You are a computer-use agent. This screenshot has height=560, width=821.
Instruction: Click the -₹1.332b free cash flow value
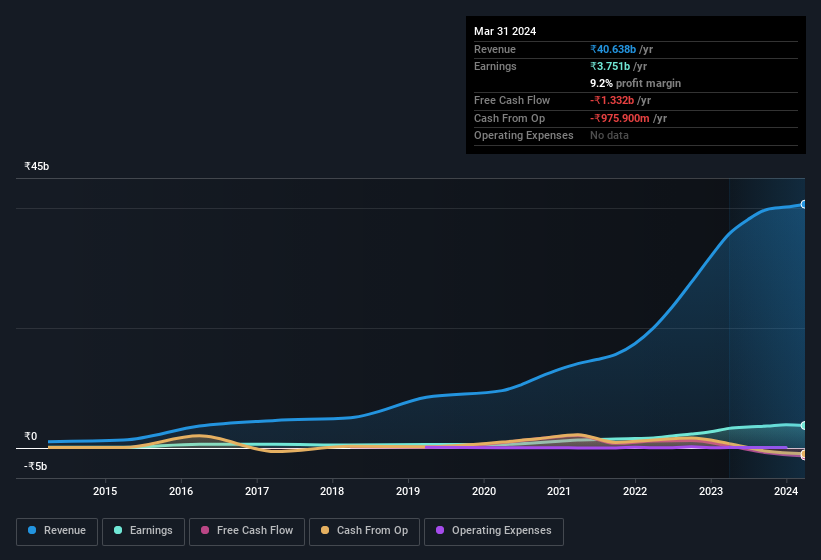[x=612, y=100]
